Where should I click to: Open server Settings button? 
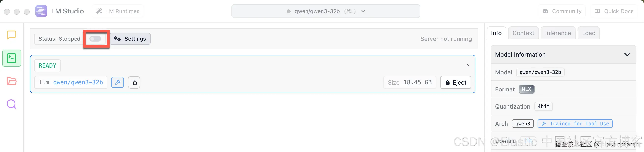click(x=130, y=39)
